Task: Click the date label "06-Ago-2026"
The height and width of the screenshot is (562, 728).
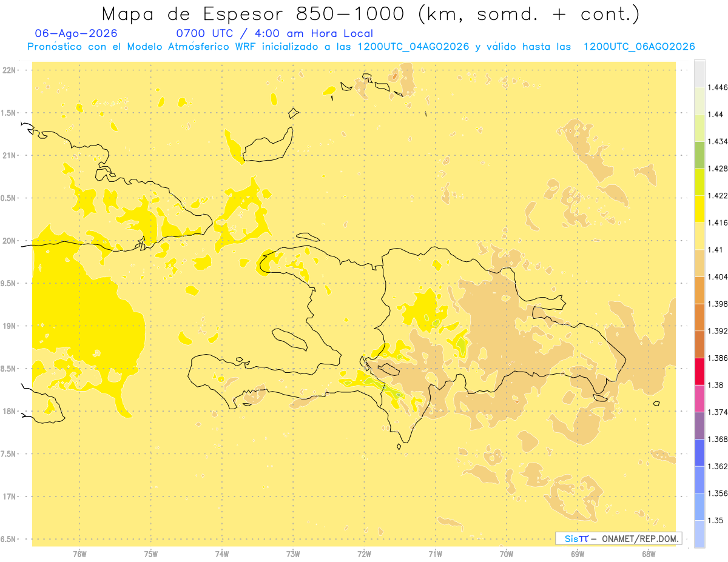Action: pyautogui.click(x=76, y=34)
